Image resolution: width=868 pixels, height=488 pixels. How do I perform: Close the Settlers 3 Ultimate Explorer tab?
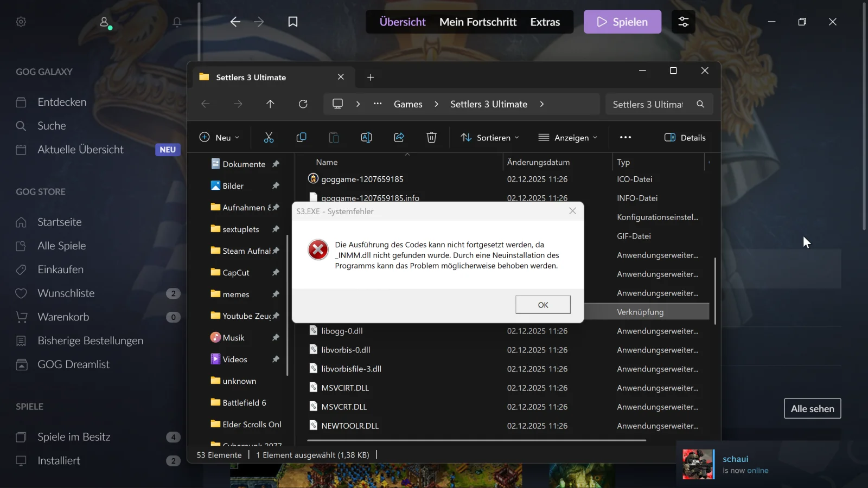click(341, 77)
